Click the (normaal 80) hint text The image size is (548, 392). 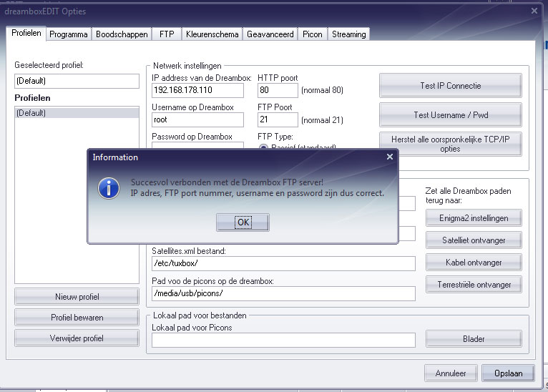point(322,90)
